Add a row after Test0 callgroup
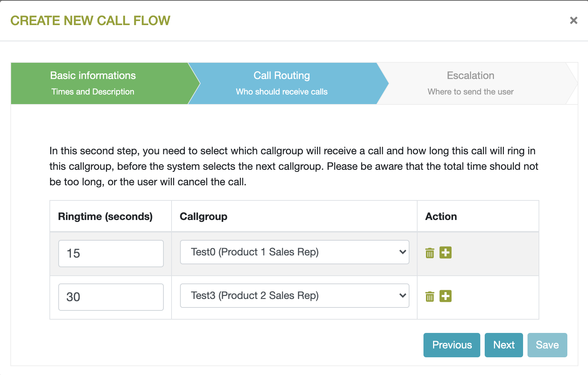The width and height of the screenshot is (588, 375). [x=445, y=253]
